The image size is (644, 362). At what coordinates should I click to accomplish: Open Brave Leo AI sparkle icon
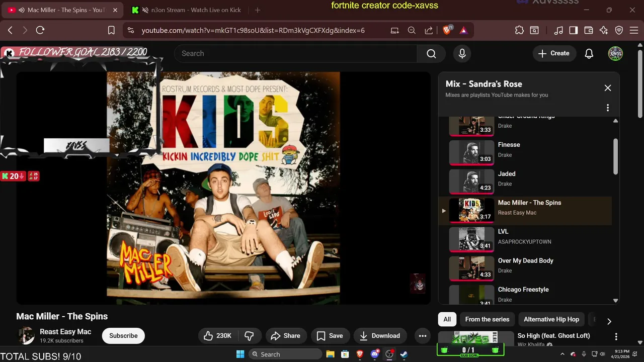604,30
